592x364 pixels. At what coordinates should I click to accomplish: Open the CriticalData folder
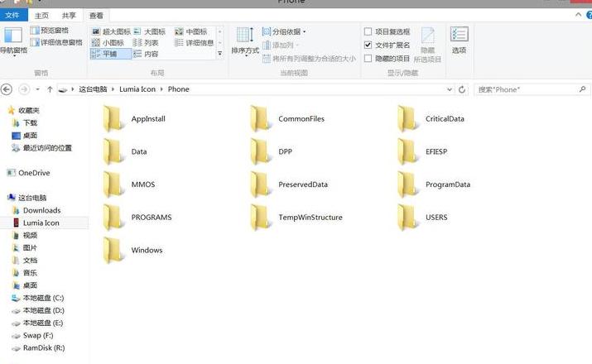pyautogui.click(x=431, y=119)
